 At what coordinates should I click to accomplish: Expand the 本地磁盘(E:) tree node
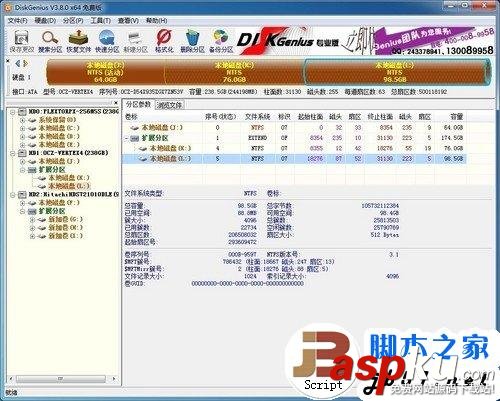click(x=23, y=145)
